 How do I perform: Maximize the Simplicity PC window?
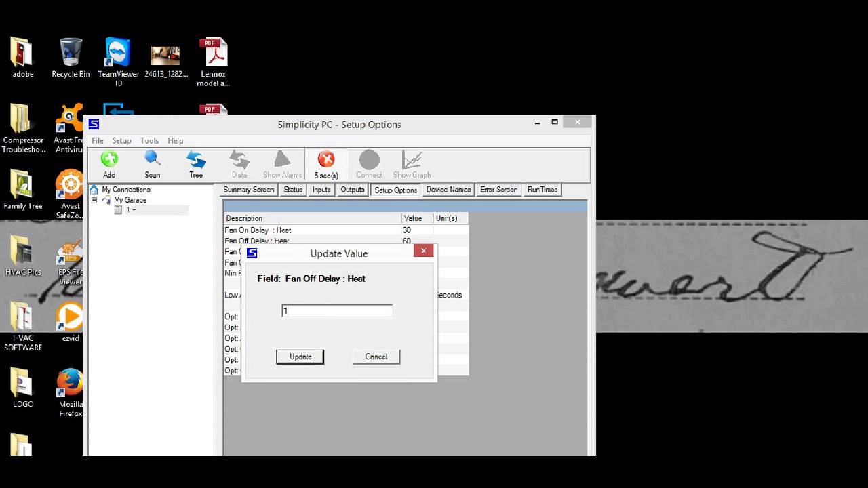pos(555,122)
